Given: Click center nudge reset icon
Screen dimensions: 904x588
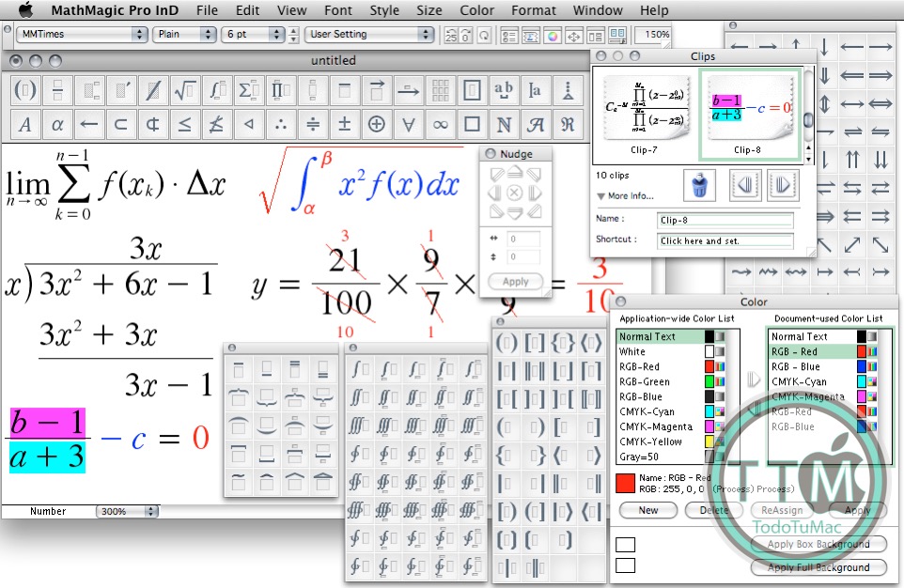Looking at the screenshot, I should click(x=515, y=193).
